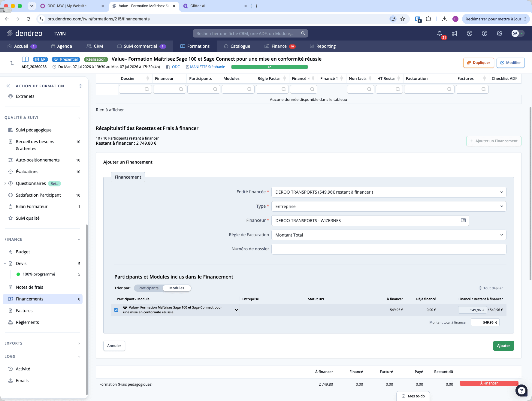Click the Montant total à financer field

pyautogui.click(x=485, y=322)
